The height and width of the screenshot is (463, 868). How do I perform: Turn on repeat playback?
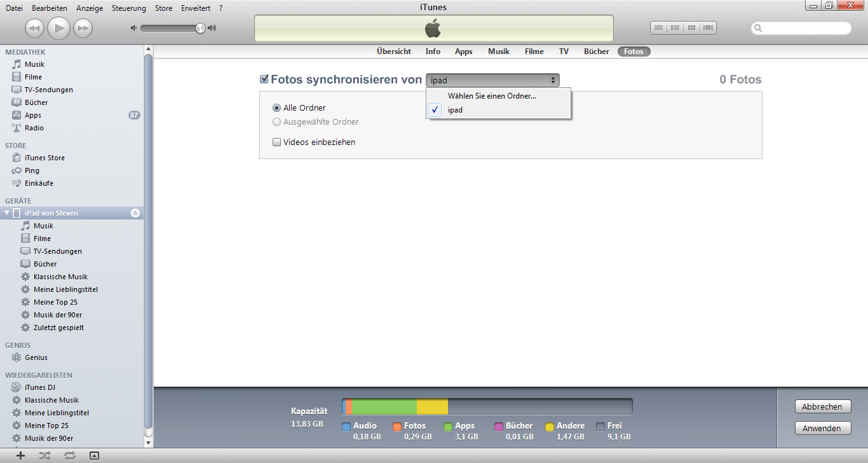pos(69,455)
